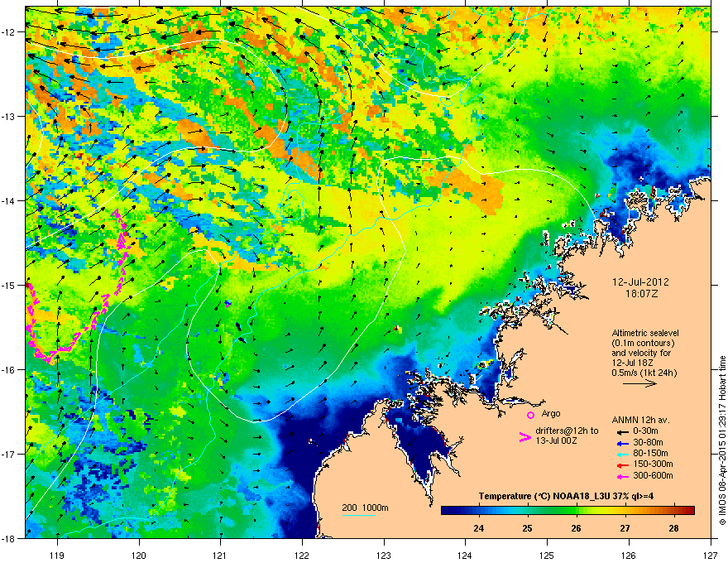The width and height of the screenshot is (728, 563).
Task: Click the 'ANMN 12h av.' heading
Action: point(640,421)
